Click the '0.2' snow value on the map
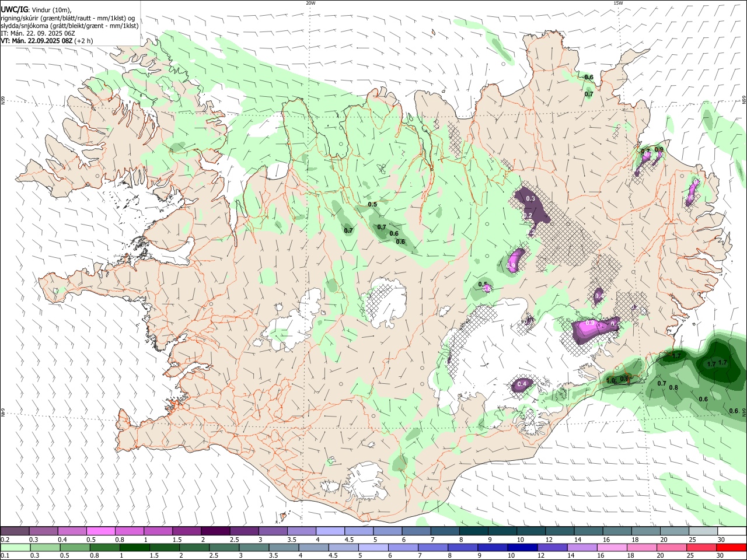This screenshot has height=560, width=747. (x=528, y=215)
